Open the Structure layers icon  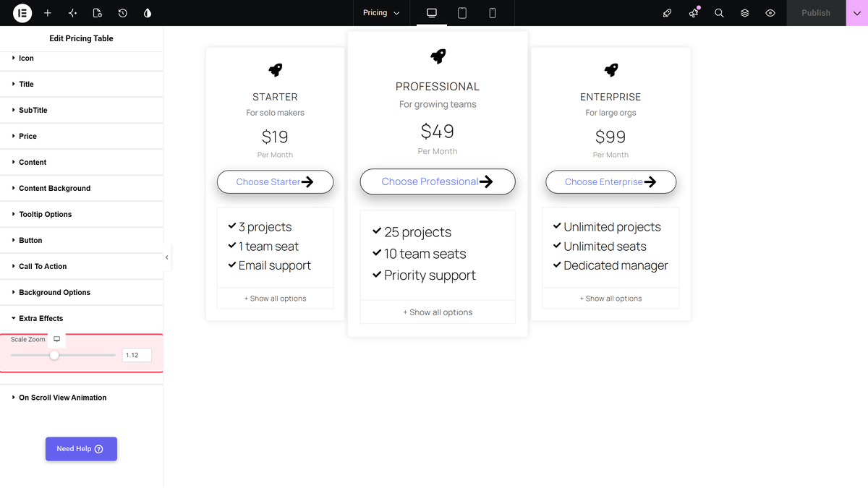point(745,13)
